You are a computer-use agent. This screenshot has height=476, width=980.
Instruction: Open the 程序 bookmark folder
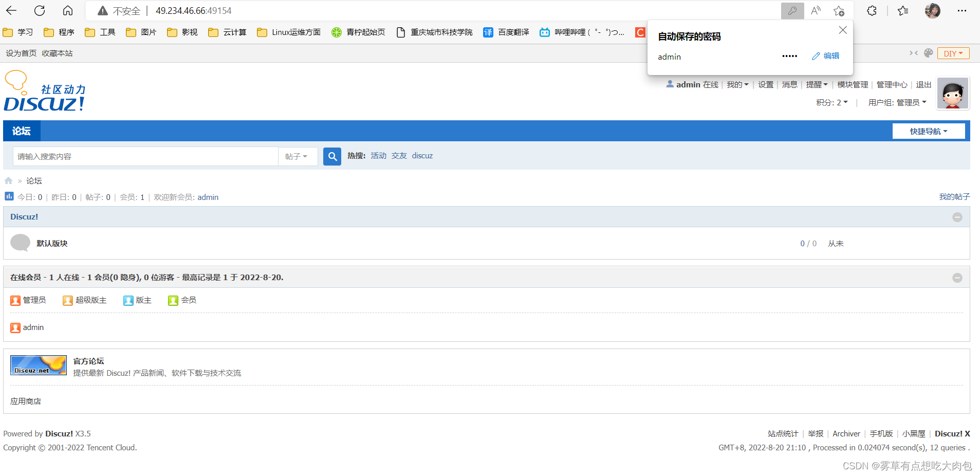pos(59,32)
